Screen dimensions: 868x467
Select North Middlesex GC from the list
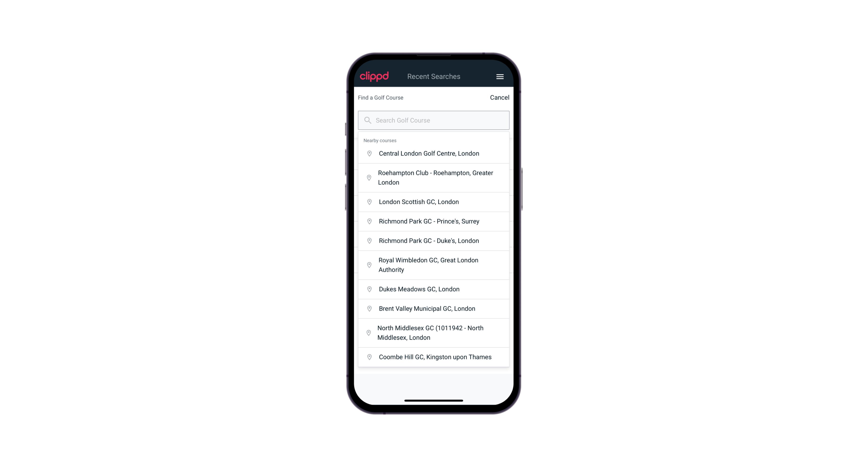pyautogui.click(x=434, y=332)
